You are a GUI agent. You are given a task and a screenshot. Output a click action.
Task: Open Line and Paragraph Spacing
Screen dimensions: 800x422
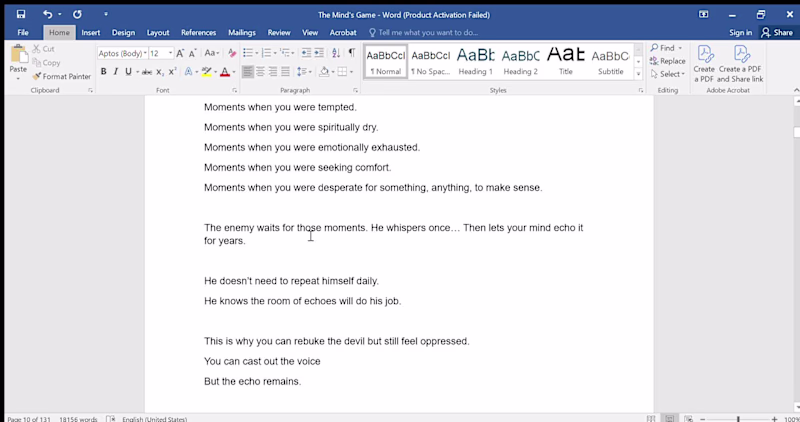coord(302,71)
